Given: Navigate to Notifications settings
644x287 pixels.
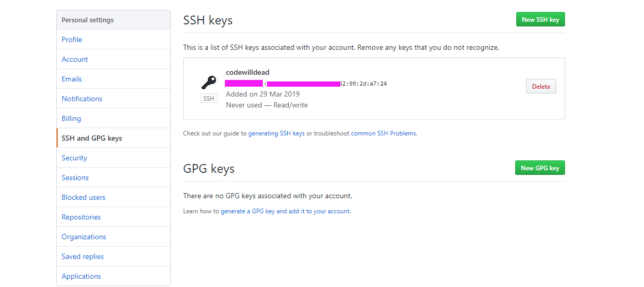Looking at the screenshot, I should coord(82,99).
